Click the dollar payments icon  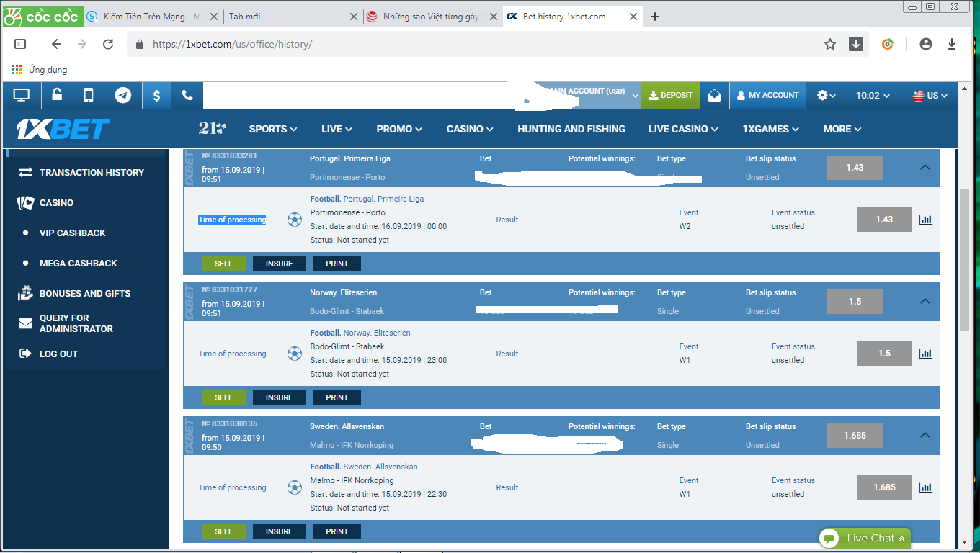tap(156, 95)
